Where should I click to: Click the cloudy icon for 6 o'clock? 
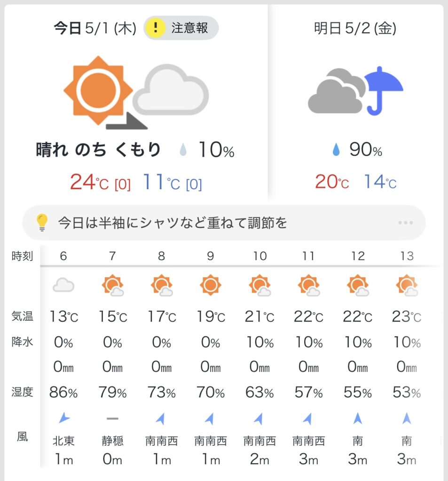63,285
